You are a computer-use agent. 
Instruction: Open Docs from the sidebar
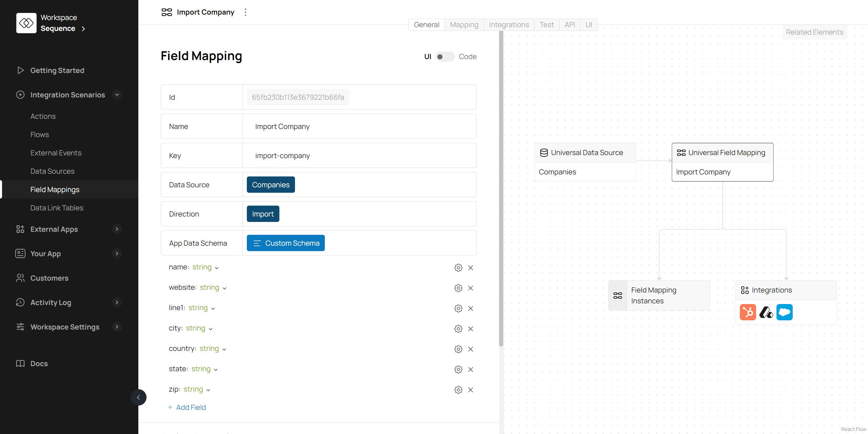pos(39,363)
